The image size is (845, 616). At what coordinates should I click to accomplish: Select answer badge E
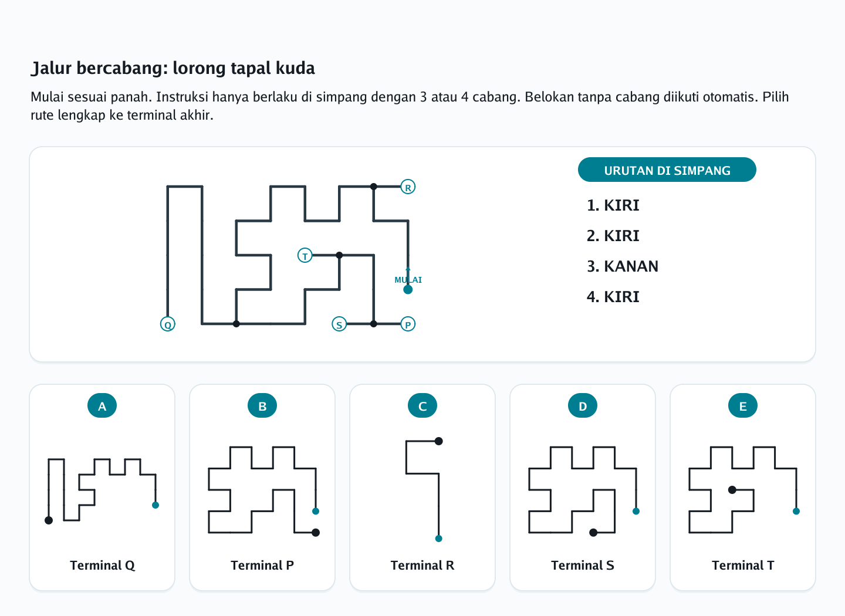tap(743, 406)
